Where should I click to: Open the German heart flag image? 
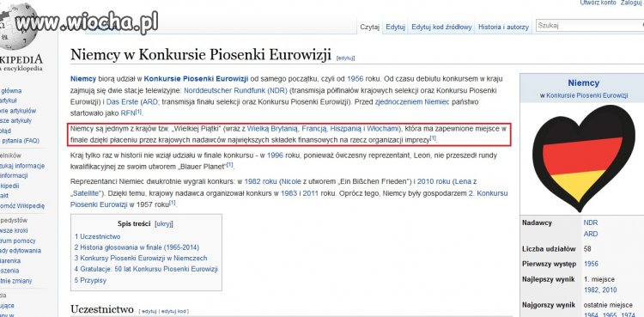(x=583, y=158)
